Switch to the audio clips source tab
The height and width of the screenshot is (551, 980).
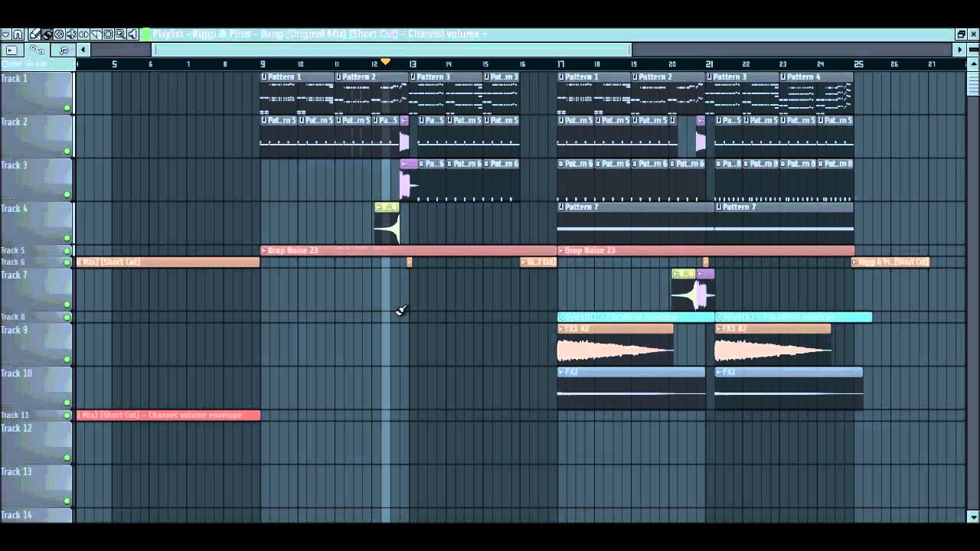point(11,50)
